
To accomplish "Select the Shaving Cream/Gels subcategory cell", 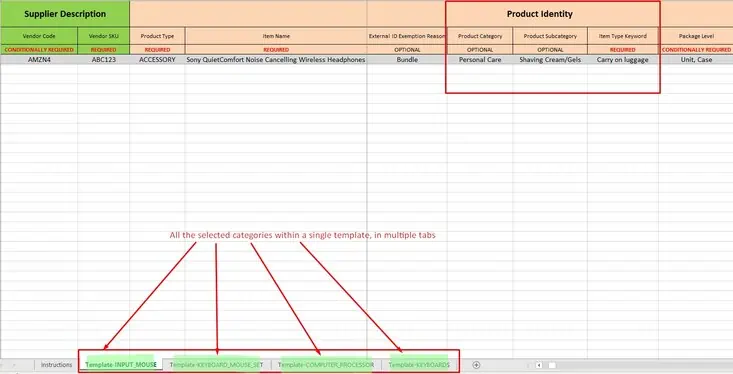I will point(550,59).
